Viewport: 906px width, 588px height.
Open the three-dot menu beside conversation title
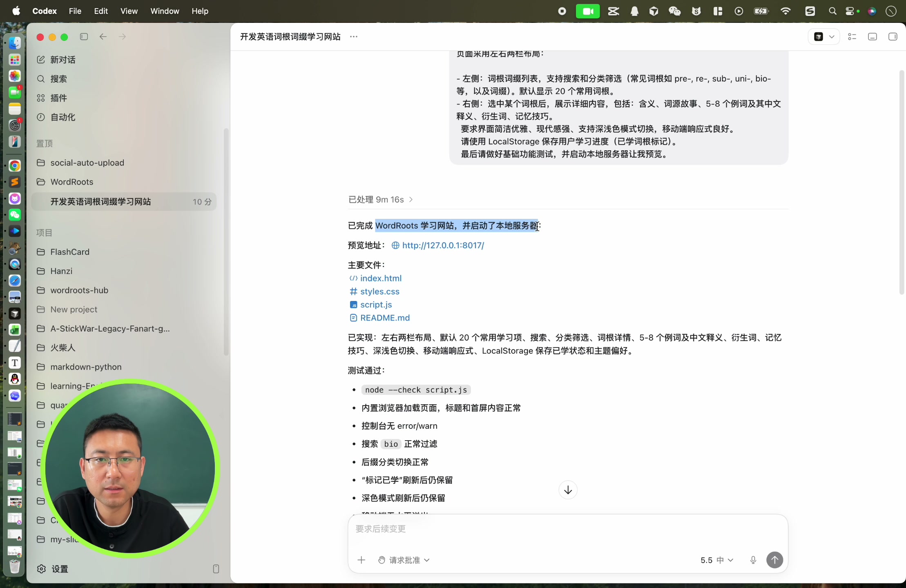point(354,37)
